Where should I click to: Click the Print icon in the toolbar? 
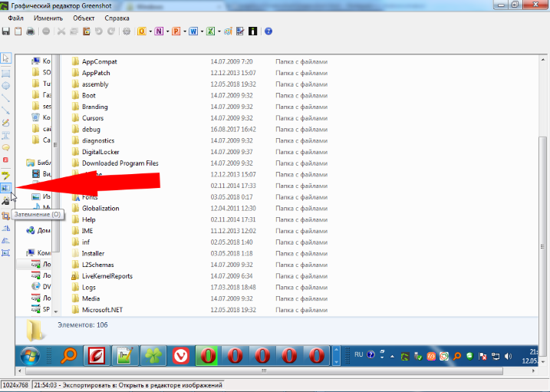[30, 31]
